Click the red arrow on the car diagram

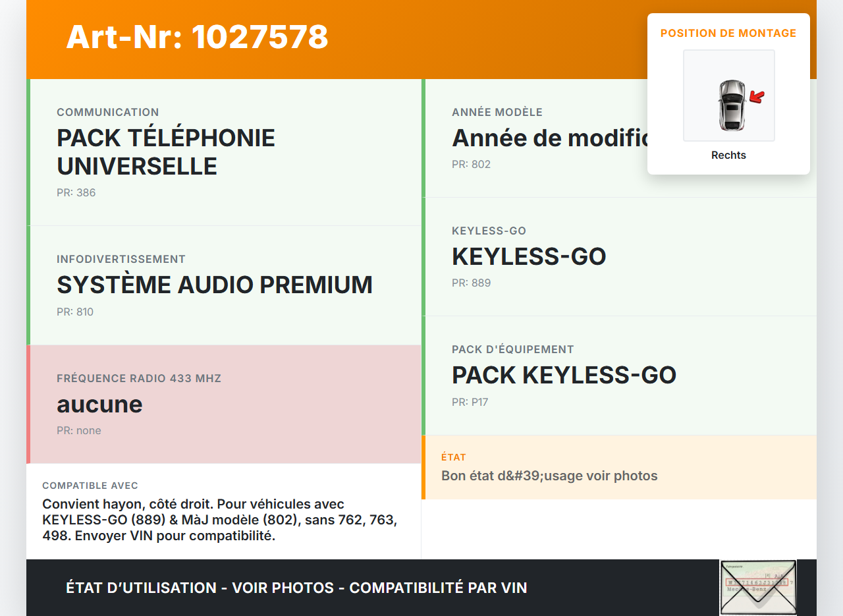pos(757,98)
